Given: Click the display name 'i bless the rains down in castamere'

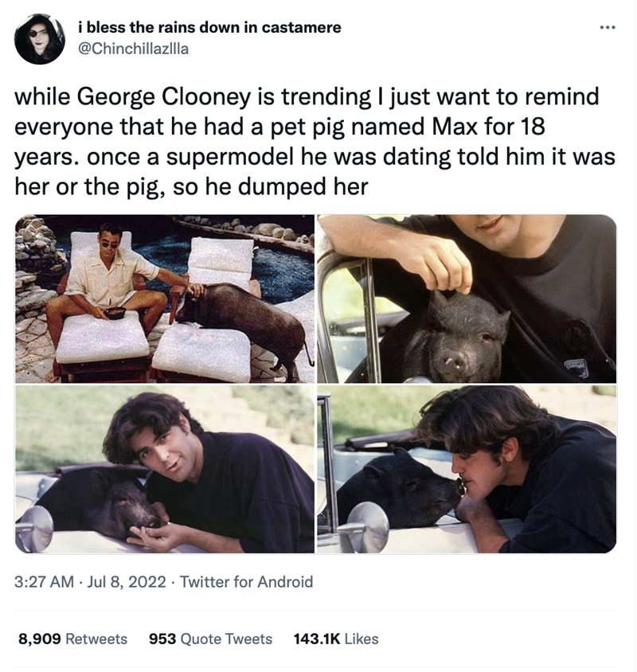Looking at the screenshot, I should [x=209, y=27].
